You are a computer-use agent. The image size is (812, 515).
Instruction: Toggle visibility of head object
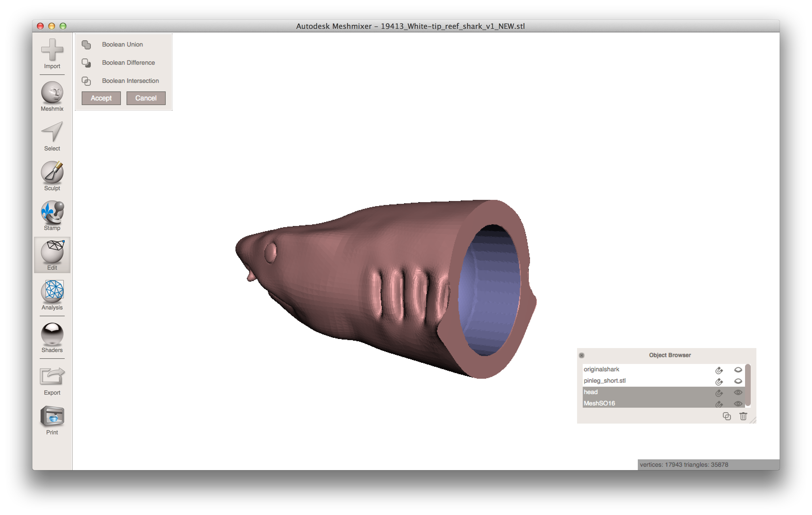coord(738,392)
